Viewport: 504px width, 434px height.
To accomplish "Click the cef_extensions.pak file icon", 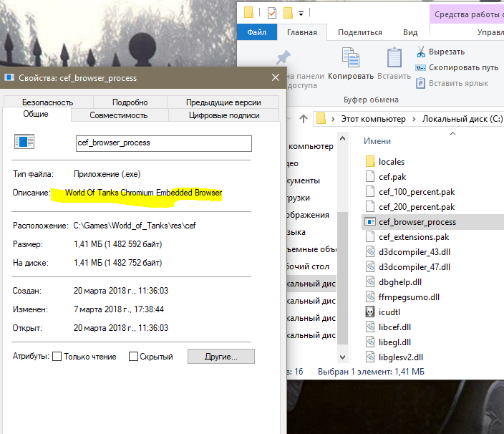I will (370, 237).
